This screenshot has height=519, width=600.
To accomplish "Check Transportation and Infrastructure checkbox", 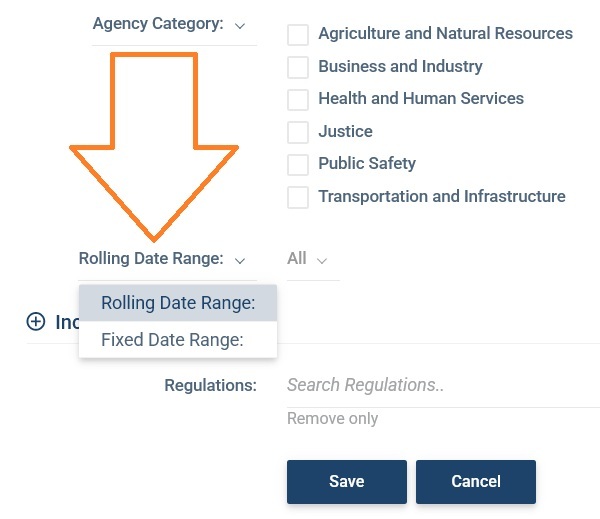I will tap(298, 197).
